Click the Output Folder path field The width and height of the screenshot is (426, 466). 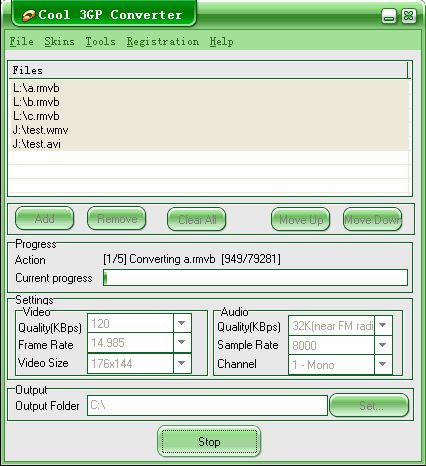click(x=207, y=405)
